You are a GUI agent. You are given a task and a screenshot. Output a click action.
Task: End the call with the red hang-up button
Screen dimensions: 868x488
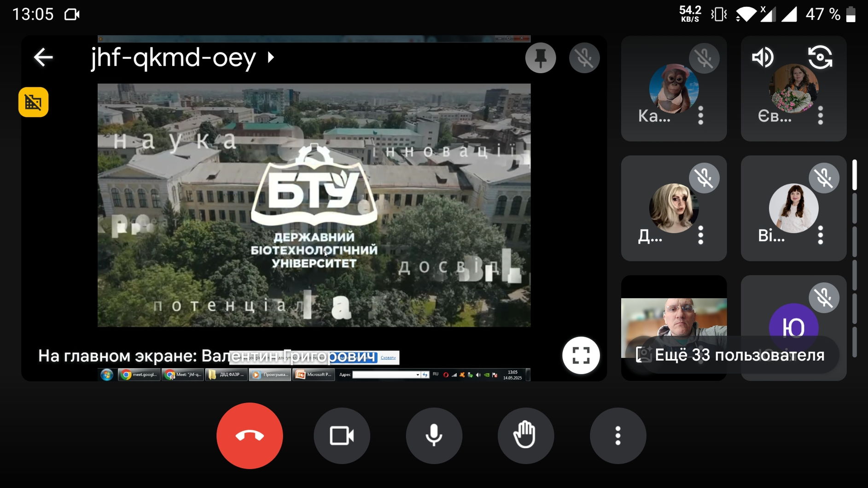(x=250, y=436)
